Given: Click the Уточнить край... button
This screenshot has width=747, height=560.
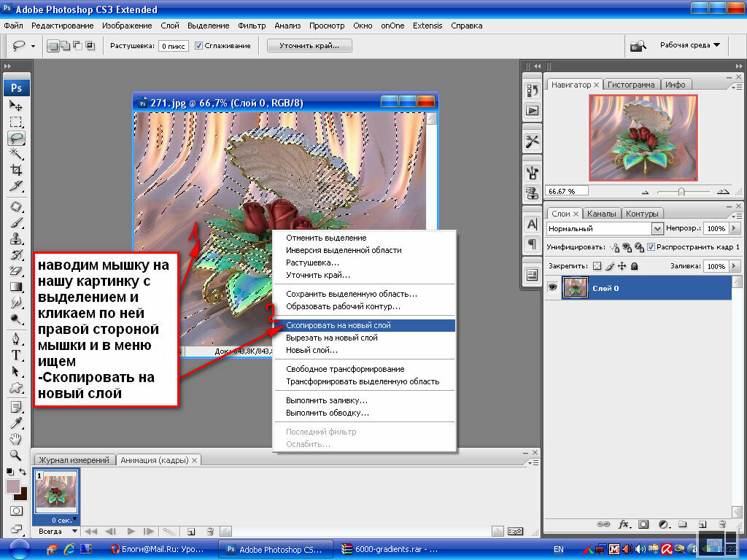Looking at the screenshot, I should [309, 46].
